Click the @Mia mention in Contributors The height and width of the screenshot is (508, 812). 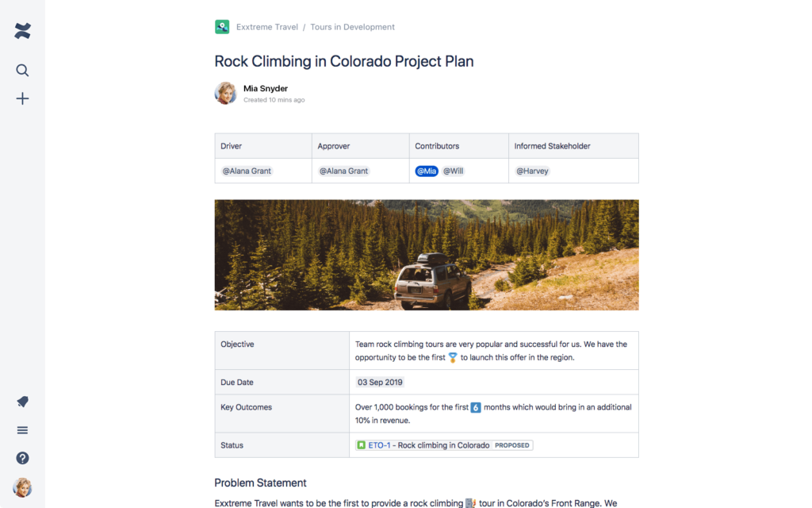427,170
